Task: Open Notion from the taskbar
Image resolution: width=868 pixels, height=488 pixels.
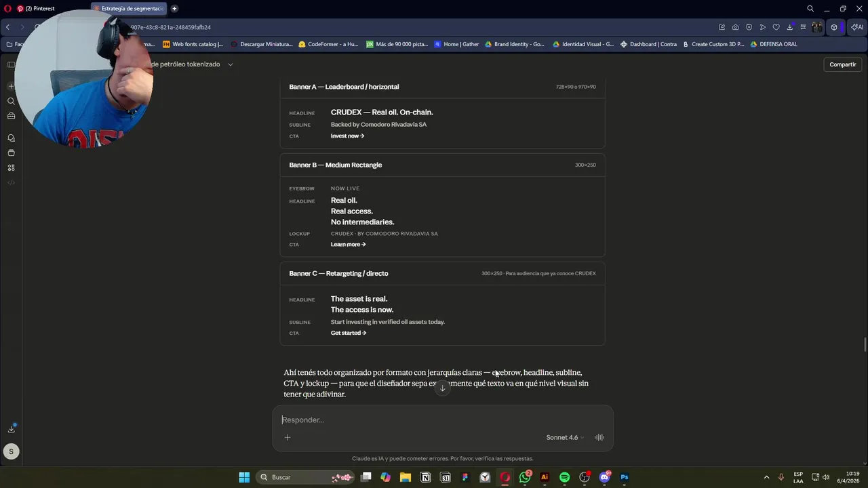Action: (426, 477)
